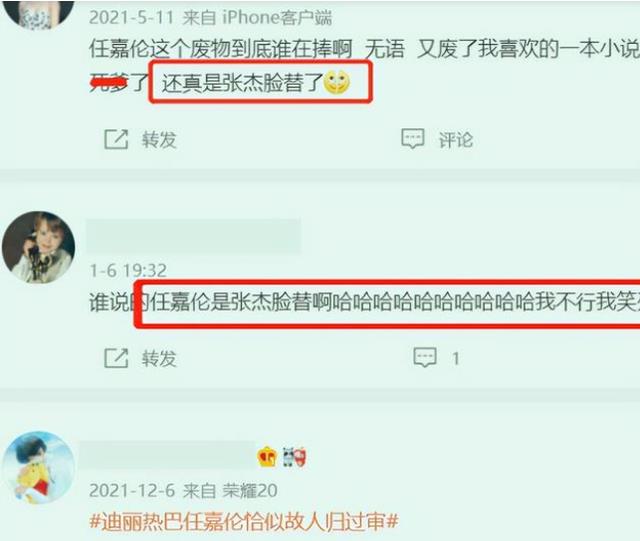Click the 评论 label on the first post
640x541 pixels.
coord(456,140)
